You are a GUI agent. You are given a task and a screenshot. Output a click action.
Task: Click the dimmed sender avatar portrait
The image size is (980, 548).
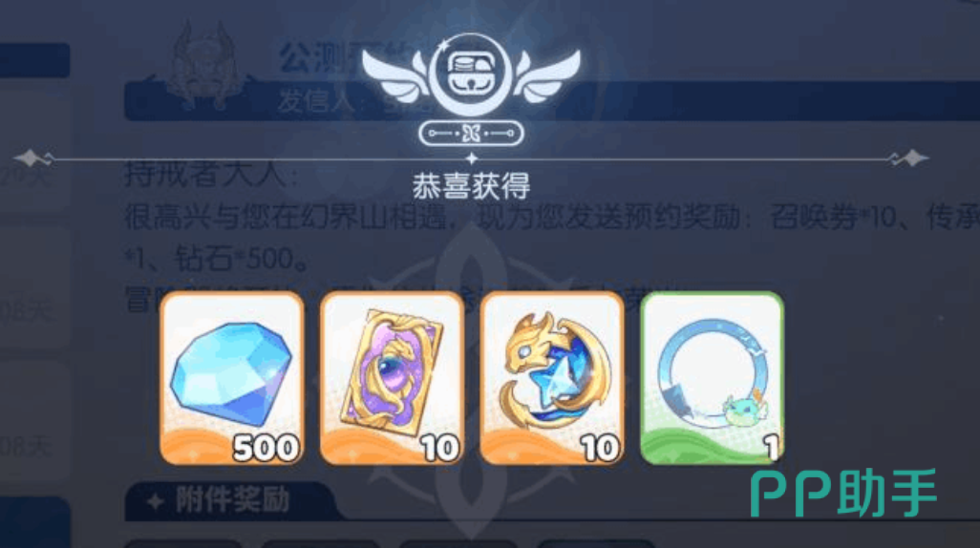[x=202, y=66]
